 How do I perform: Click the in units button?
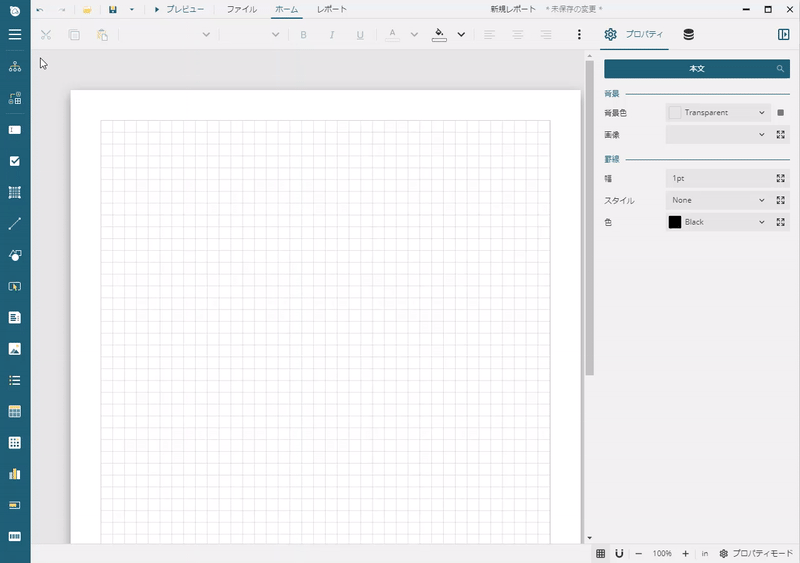coord(705,553)
